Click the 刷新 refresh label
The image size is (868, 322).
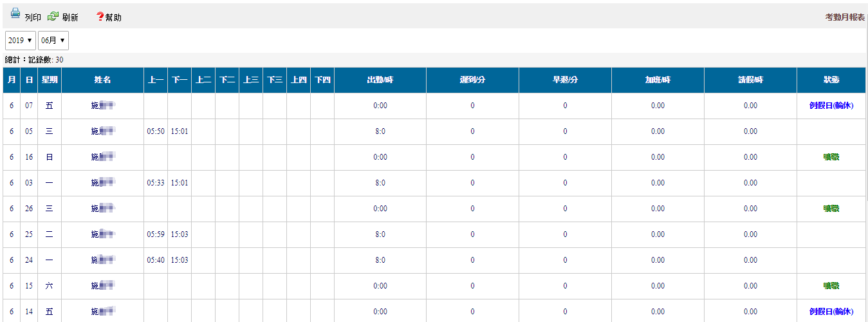[x=70, y=17]
